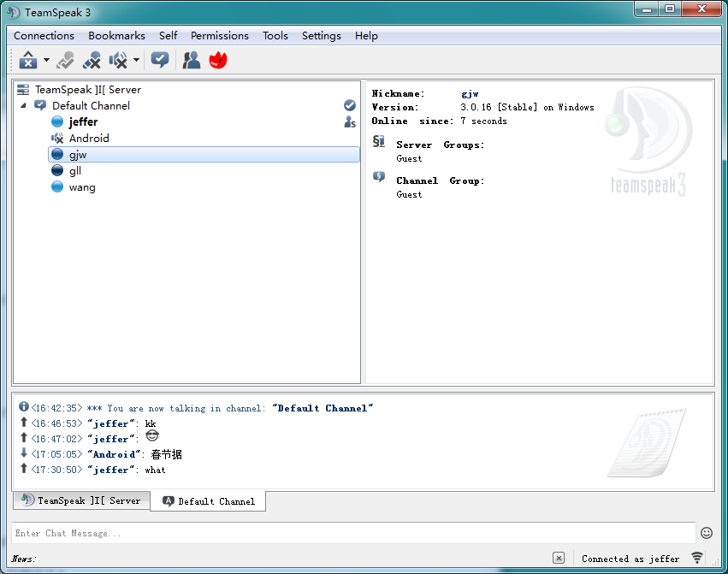Toggle Mute Speakers in toolbar
The height and width of the screenshot is (574, 728).
tap(118, 60)
